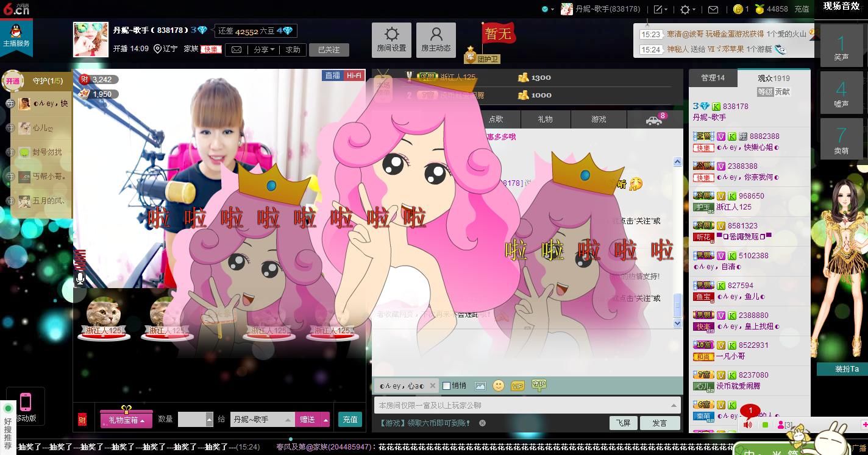Click the 求助 help button
This screenshot has height=455, width=868.
pyautogui.click(x=293, y=49)
